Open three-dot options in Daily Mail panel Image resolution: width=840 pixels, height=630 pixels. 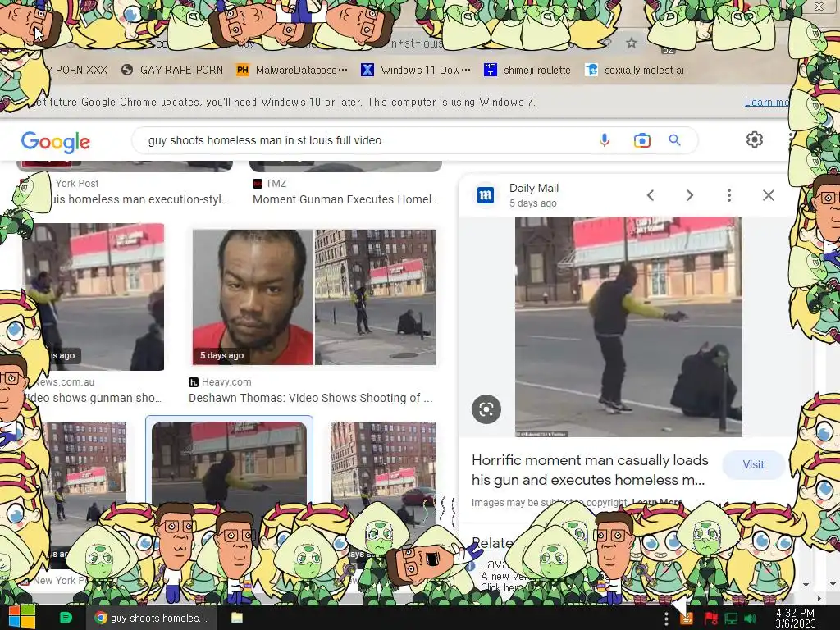729,195
